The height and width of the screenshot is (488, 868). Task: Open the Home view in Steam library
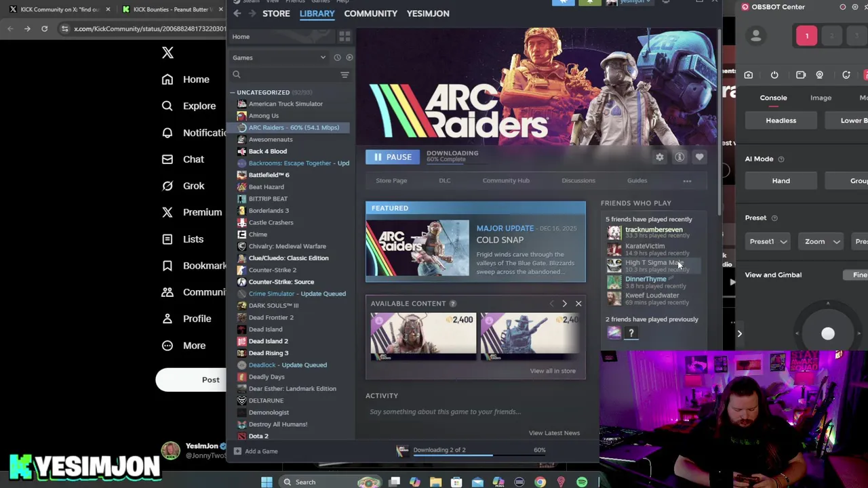coord(241,37)
